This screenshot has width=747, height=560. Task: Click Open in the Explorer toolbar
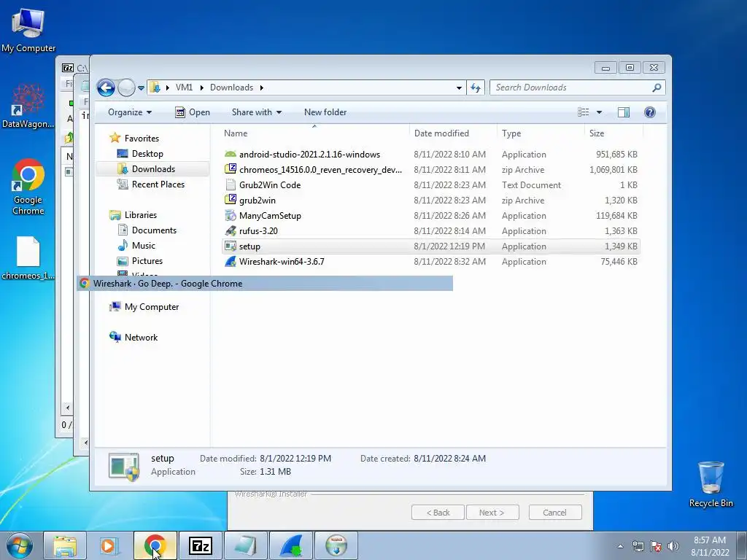click(x=193, y=112)
